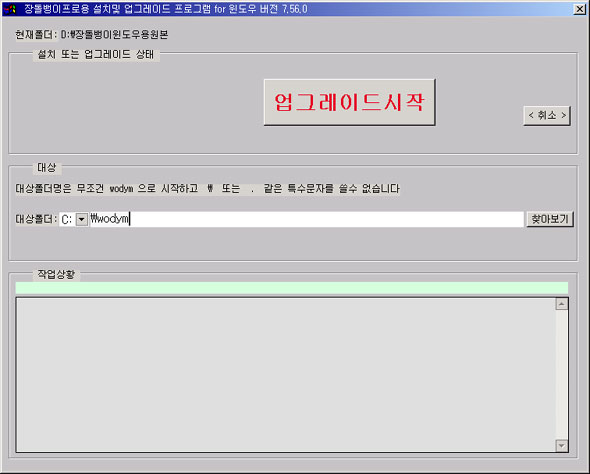Select the C: drive combo box text

(67, 219)
